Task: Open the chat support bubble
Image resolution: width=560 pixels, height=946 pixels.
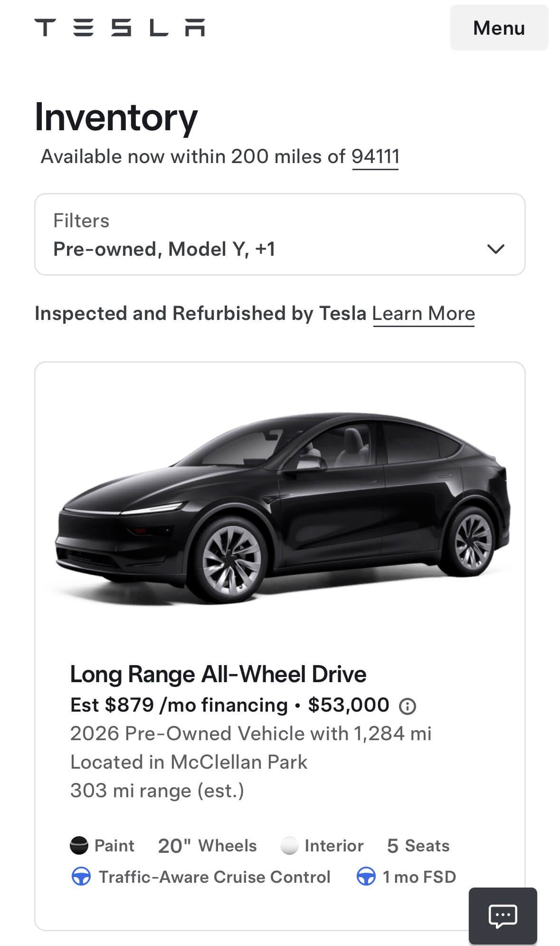Action: (x=502, y=915)
